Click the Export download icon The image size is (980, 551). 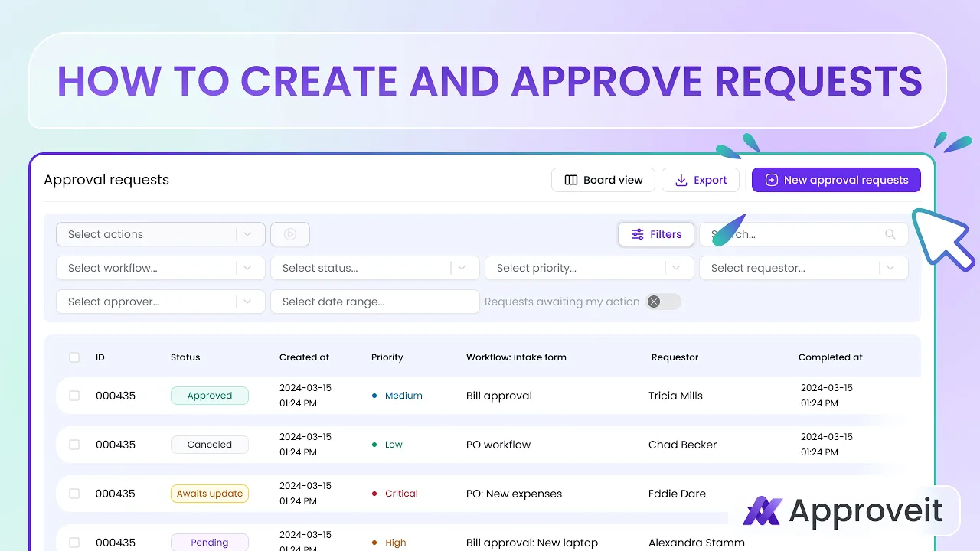[681, 180]
